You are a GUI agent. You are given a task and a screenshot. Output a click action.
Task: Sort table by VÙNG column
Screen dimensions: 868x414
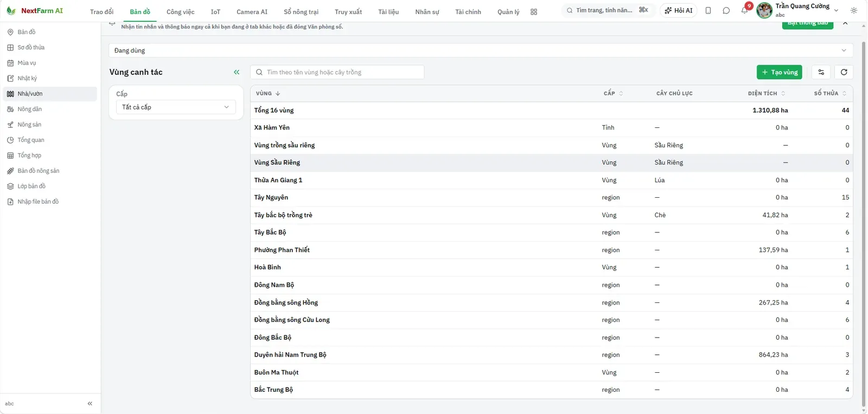pos(268,93)
